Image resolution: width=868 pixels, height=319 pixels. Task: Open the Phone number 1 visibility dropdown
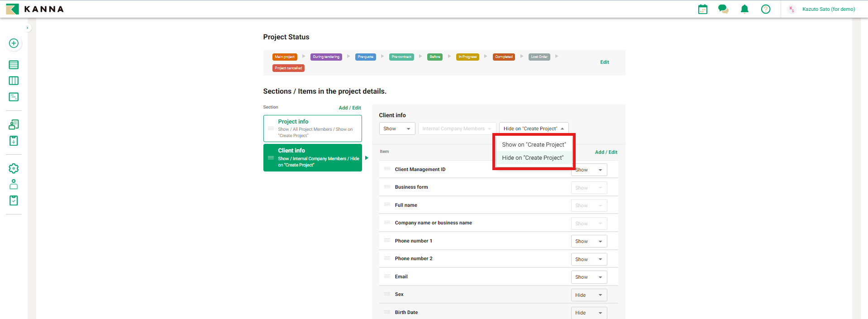pyautogui.click(x=588, y=242)
